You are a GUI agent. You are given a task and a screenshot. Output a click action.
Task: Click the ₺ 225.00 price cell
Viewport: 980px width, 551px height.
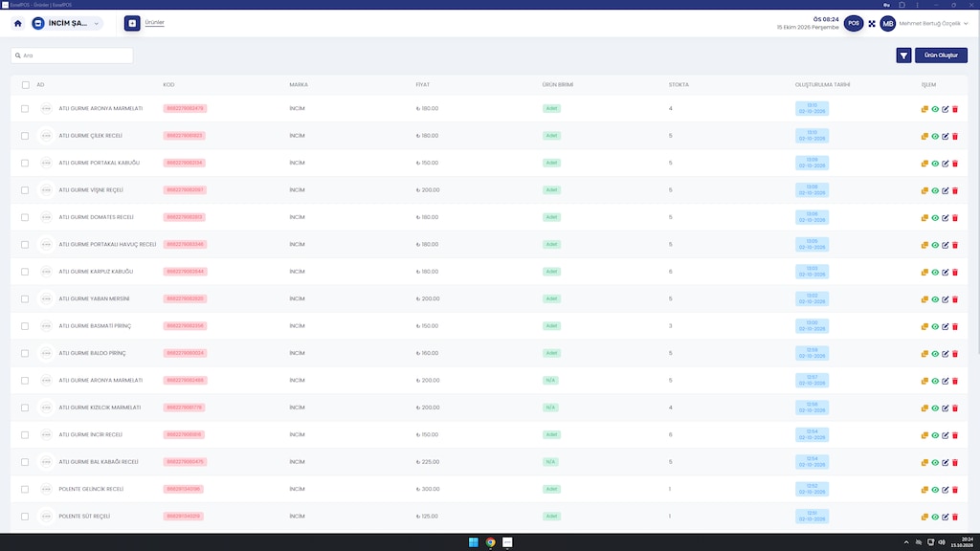click(x=428, y=462)
